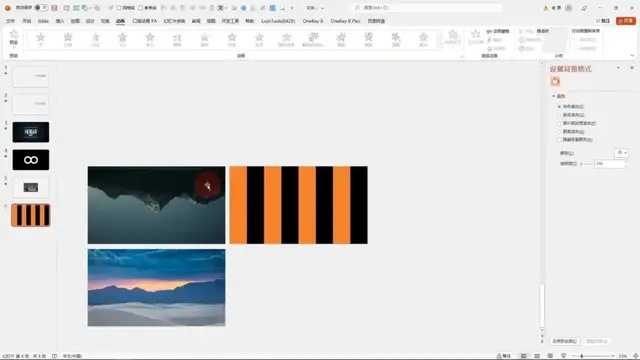Click the 共享 Share button

click(626, 21)
